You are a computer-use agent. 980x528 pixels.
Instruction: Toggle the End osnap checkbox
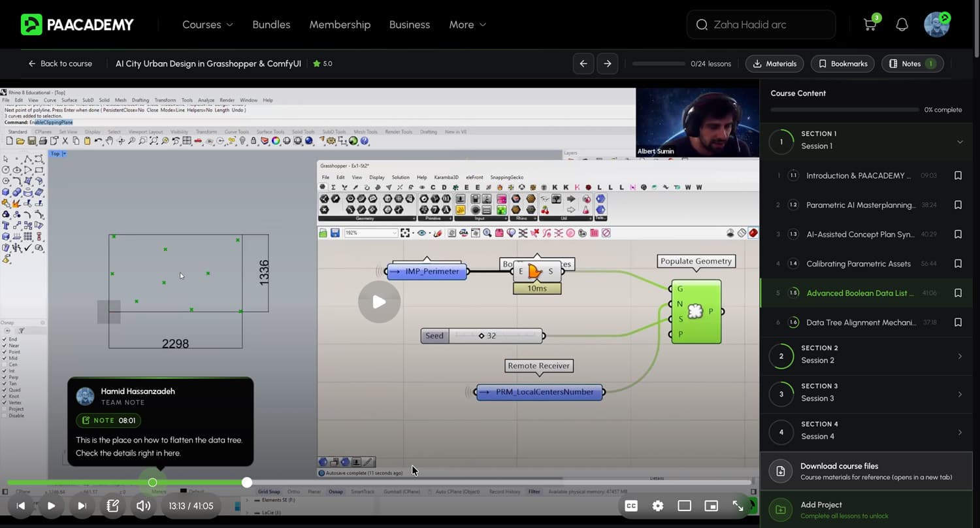pos(5,340)
